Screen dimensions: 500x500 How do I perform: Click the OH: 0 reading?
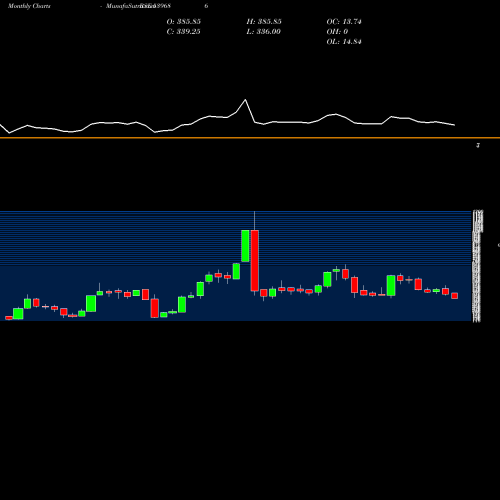[x=337, y=32]
